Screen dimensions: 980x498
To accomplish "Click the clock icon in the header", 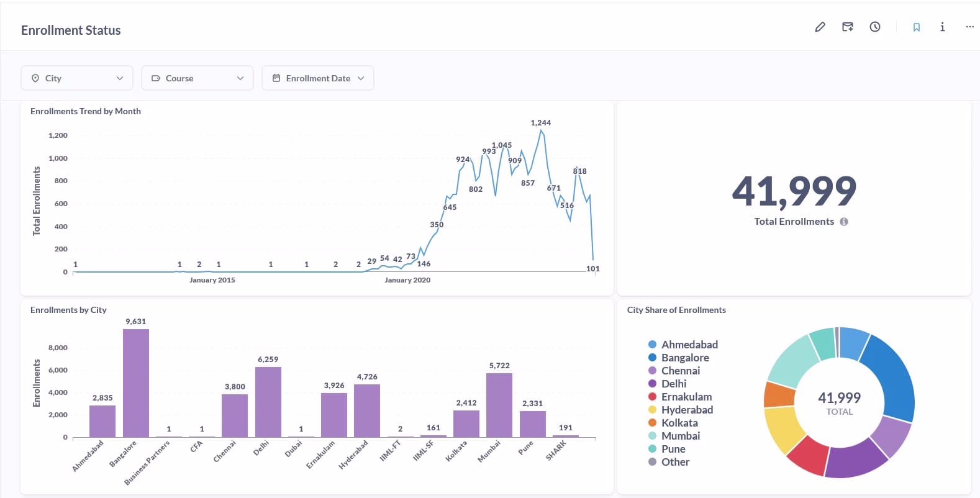I will pos(874,27).
